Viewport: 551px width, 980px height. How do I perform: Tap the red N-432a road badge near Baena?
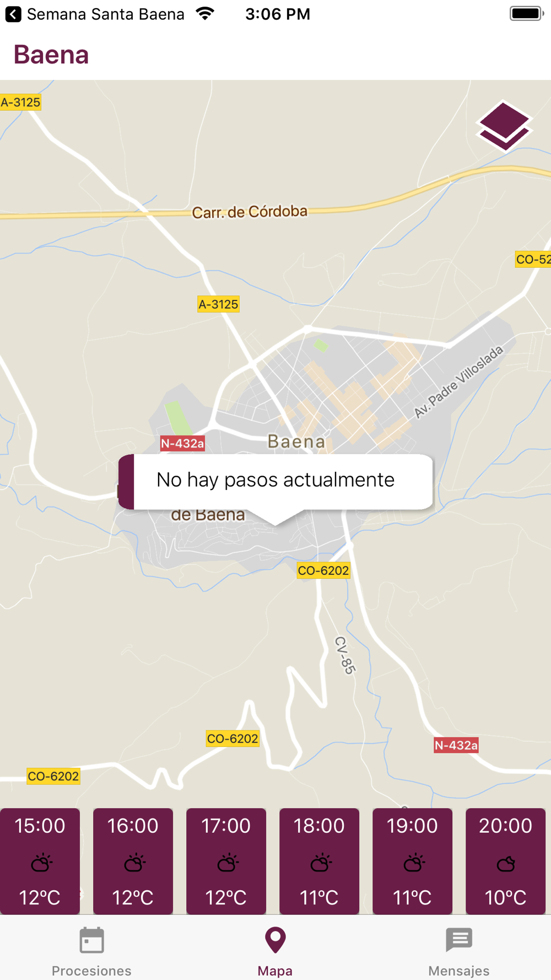click(182, 443)
